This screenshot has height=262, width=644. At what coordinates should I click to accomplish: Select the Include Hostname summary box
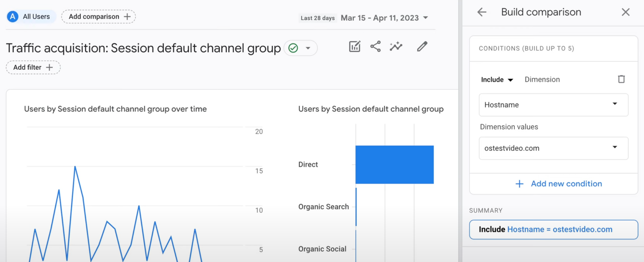coord(553,230)
